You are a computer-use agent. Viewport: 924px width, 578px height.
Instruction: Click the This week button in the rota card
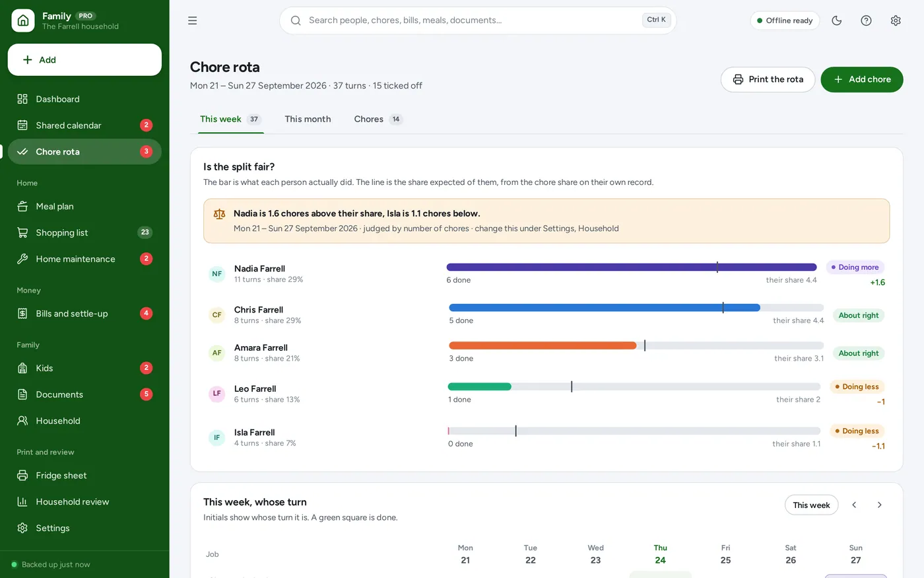click(811, 505)
